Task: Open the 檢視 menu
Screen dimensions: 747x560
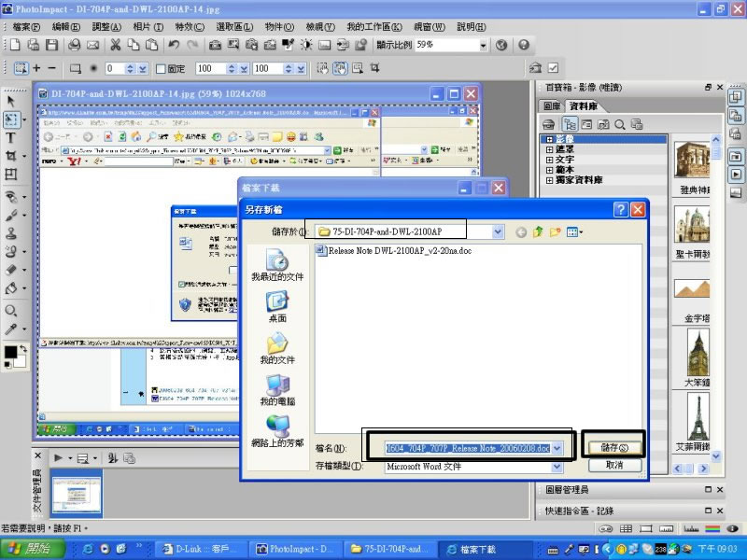Action: [x=320, y=27]
